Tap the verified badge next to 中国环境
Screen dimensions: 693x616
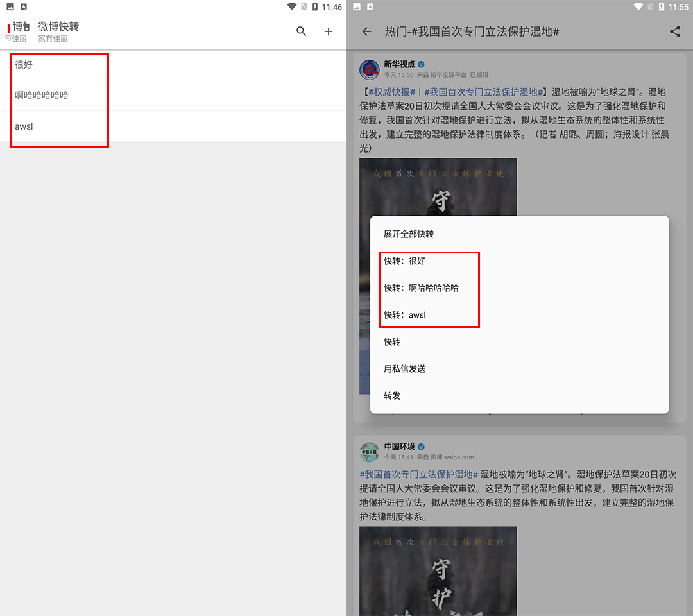pyautogui.click(x=421, y=447)
